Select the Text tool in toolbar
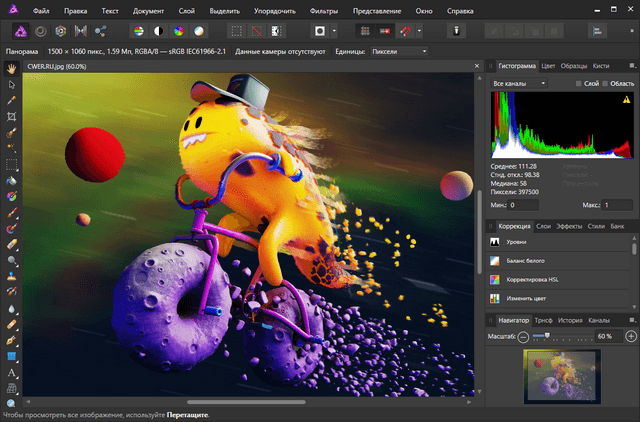 click(x=11, y=372)
